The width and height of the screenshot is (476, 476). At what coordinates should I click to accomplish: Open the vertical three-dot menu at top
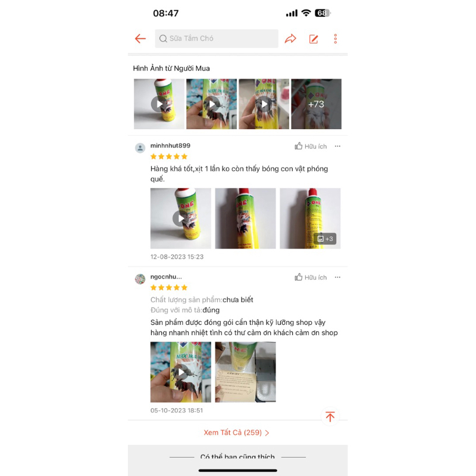tap(335, 39)
